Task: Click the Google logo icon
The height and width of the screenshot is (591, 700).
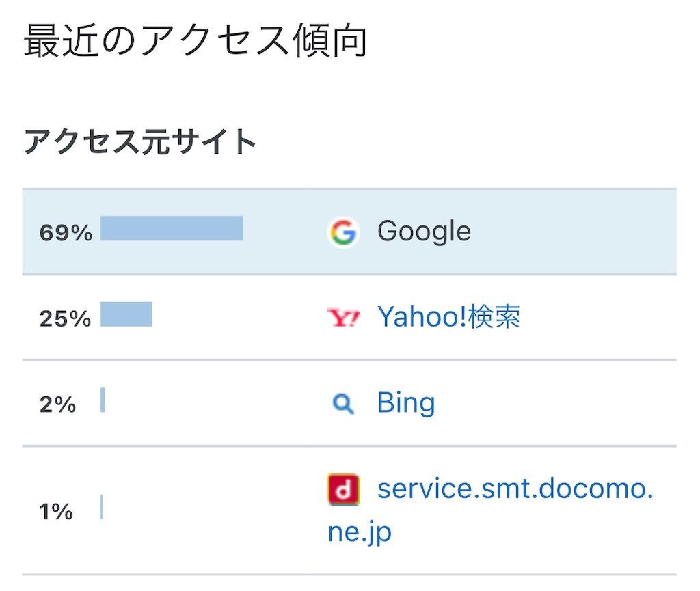Action: point(343,232)
